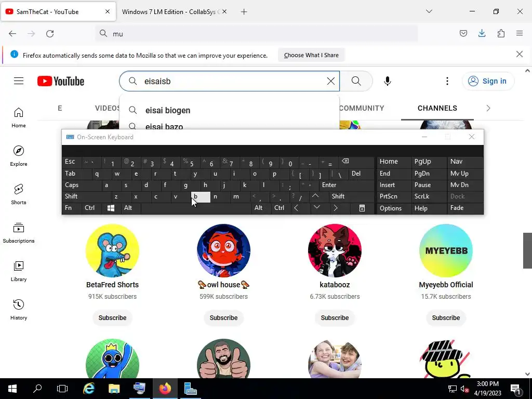Screen dimensions: 532x399
Task: Switch to the COMMUNITY tab
Action: pyautogui.click(x=362, y=108)
